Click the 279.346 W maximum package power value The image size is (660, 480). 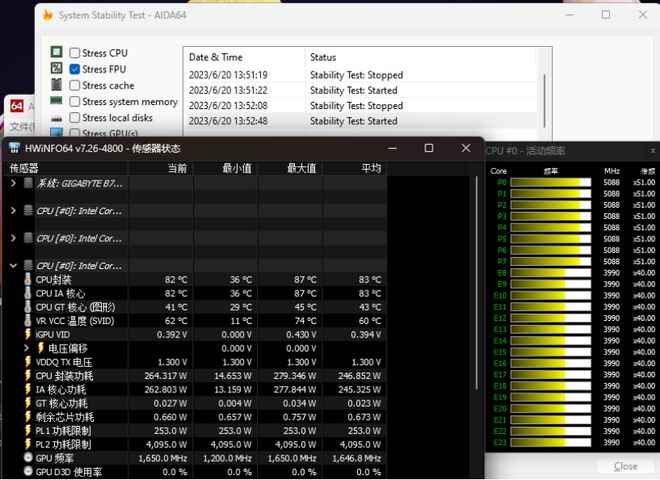tap(295, 376)
